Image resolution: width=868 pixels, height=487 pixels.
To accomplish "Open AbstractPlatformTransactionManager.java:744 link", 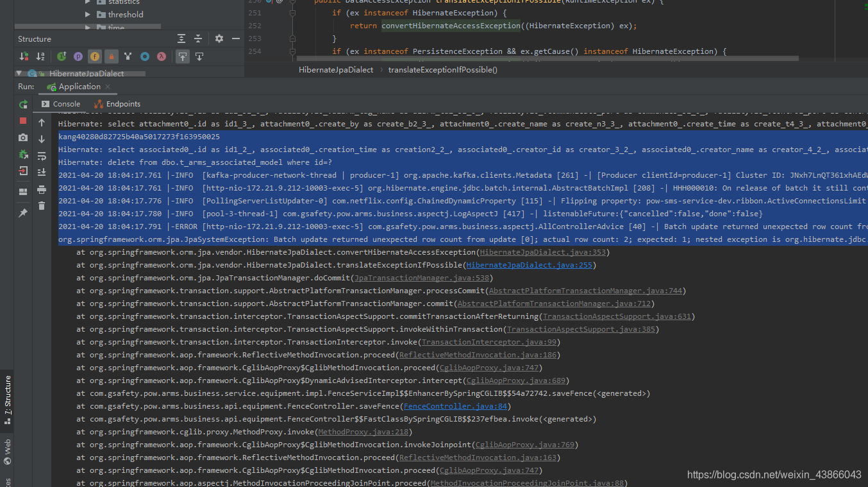I will pos(585,291).
